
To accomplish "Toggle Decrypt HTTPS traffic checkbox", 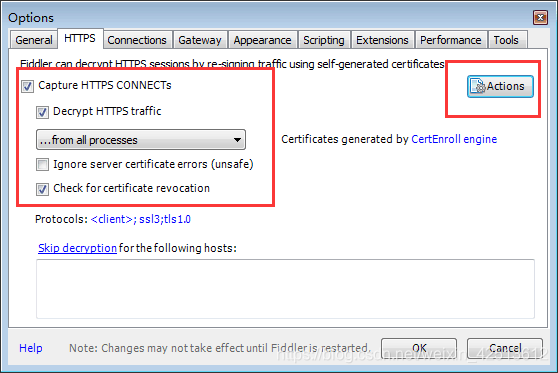I will (x=42, y=112).
